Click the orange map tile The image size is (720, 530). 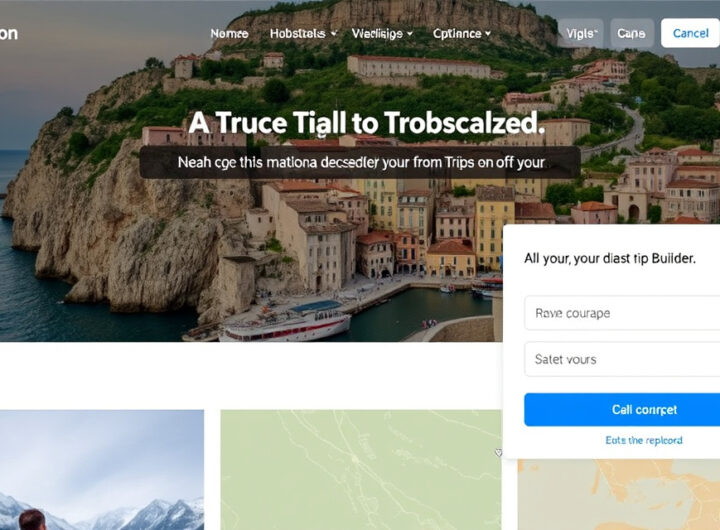click(x=619, y=495)
